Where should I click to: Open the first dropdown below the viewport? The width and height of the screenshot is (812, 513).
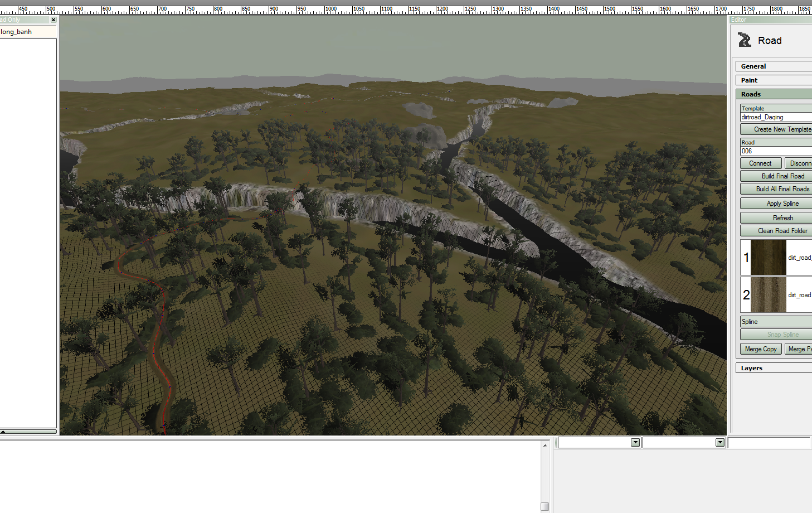(x=635, y=442)
